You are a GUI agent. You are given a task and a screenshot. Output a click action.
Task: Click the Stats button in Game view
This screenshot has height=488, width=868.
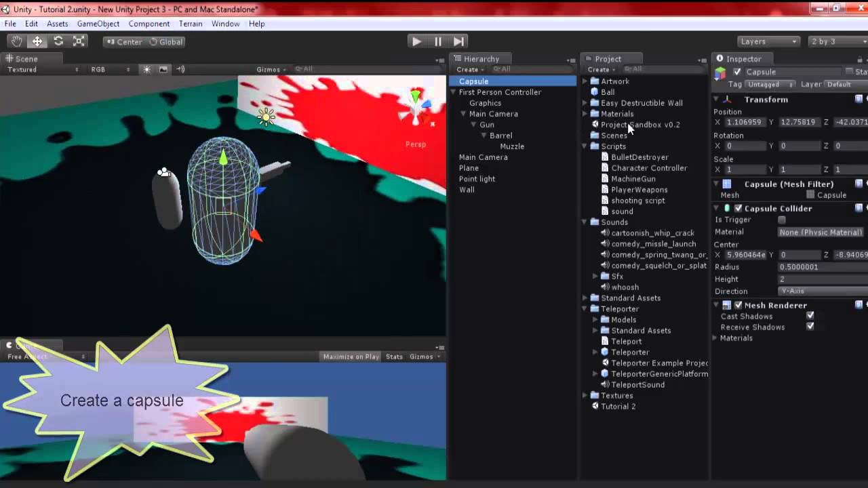coord(394,357)
